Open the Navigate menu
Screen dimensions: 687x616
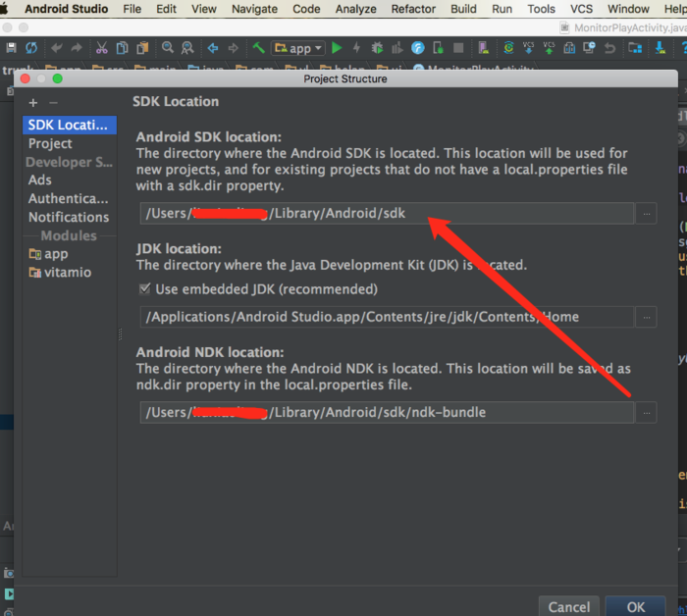coord(254,9)
